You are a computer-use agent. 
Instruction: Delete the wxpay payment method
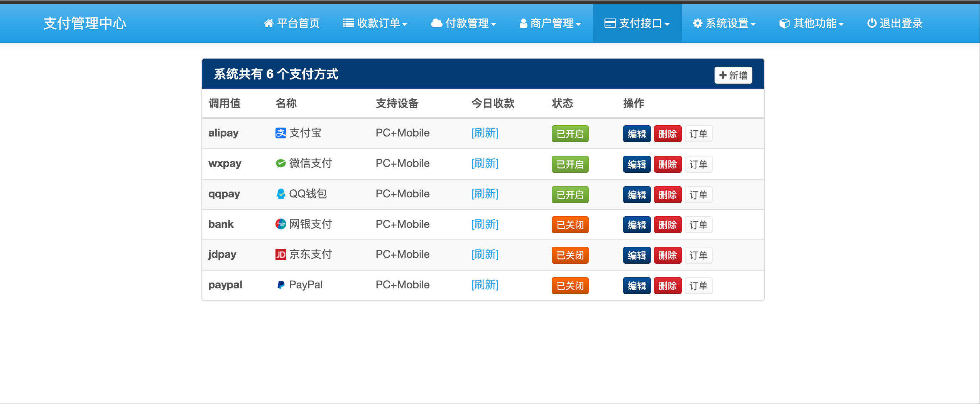click(x=667, y=164)
